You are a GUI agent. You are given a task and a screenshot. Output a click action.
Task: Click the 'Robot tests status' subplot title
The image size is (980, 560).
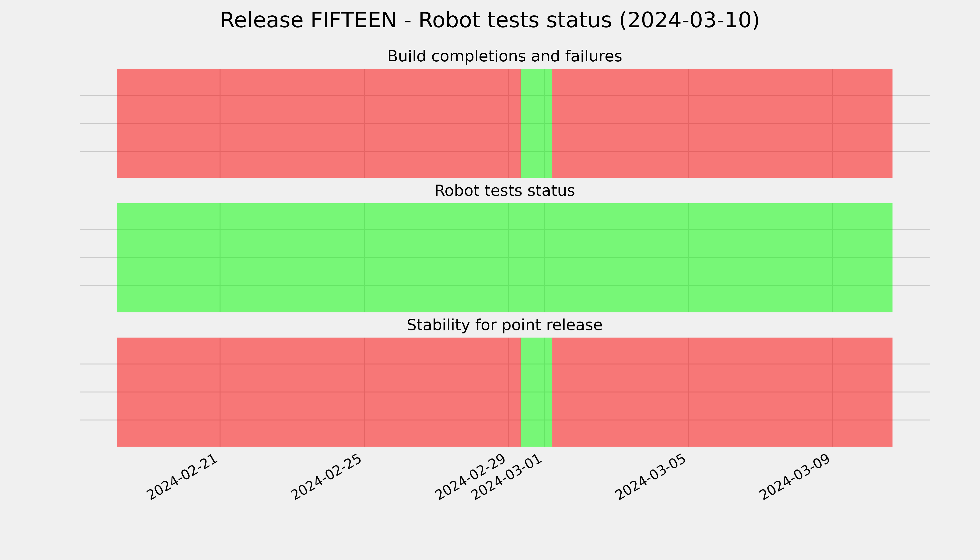pyautogui.click(x=505, y=191)
